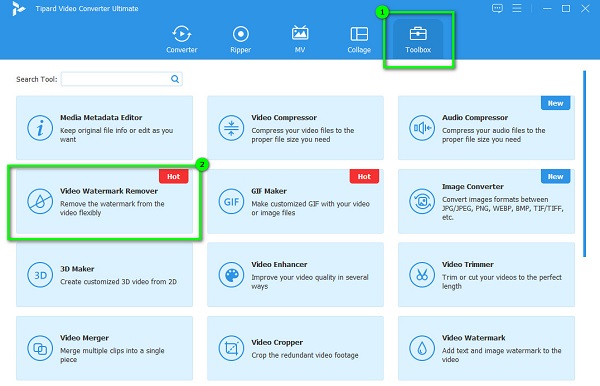Open the 3D Maker icon
Viewport: 600px width, 386px height.
tap(40, 275)
